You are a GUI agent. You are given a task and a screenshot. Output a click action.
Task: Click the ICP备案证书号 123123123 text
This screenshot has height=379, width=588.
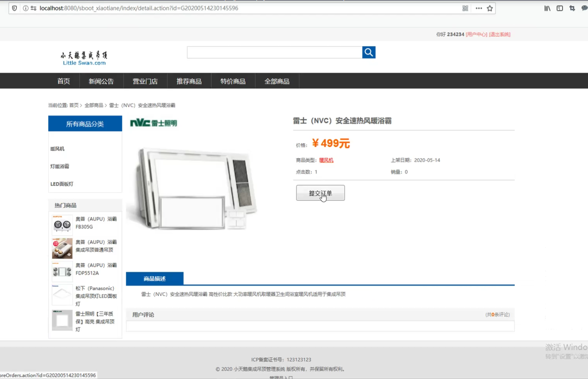281,360
